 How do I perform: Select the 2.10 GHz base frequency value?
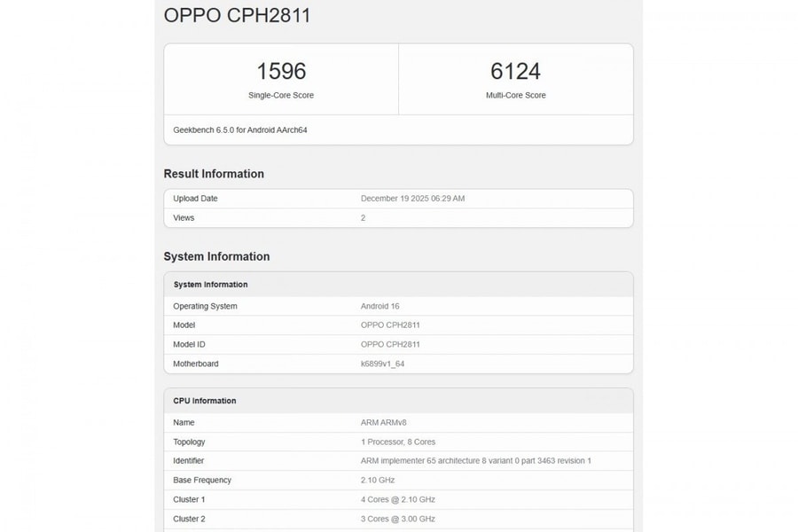click(378, 480)
